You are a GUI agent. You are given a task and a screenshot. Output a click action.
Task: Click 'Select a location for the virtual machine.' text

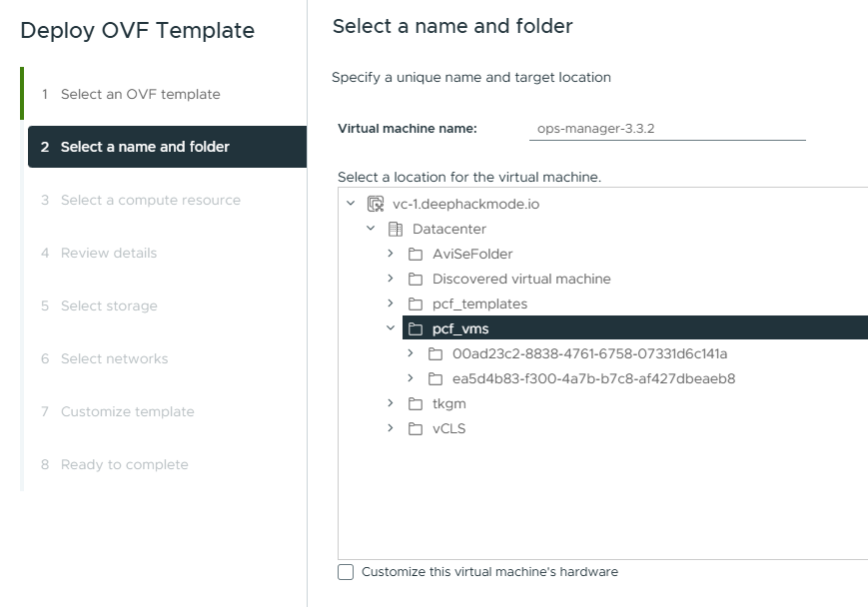coord(469,177)
